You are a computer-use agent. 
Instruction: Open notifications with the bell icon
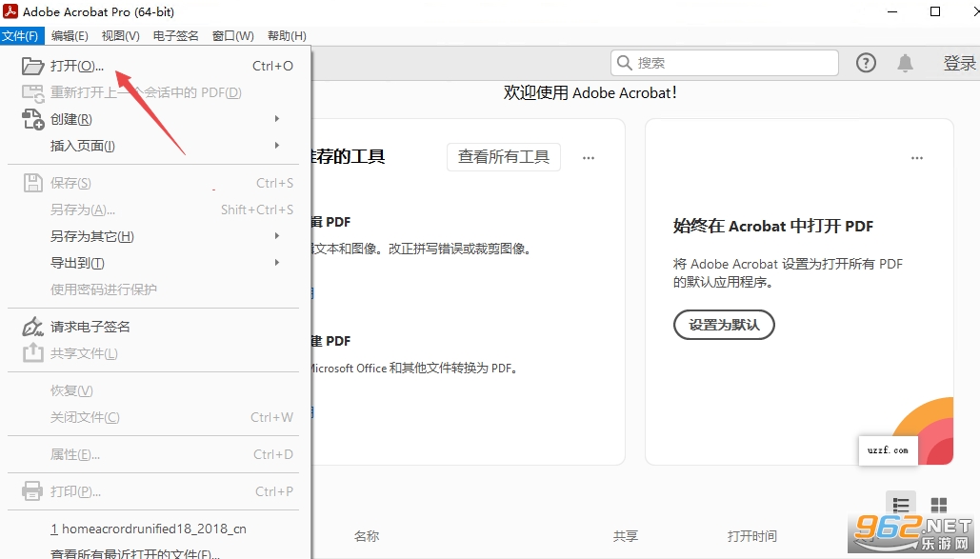(905, 63)
